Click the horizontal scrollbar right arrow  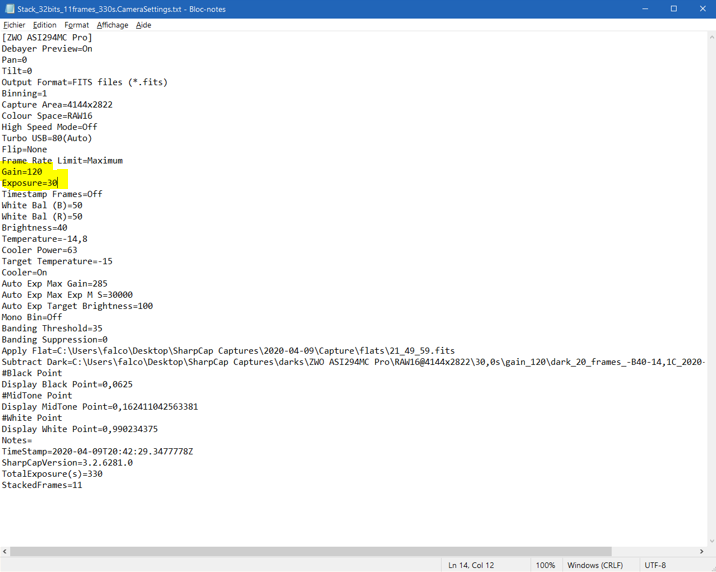(701, 551)
